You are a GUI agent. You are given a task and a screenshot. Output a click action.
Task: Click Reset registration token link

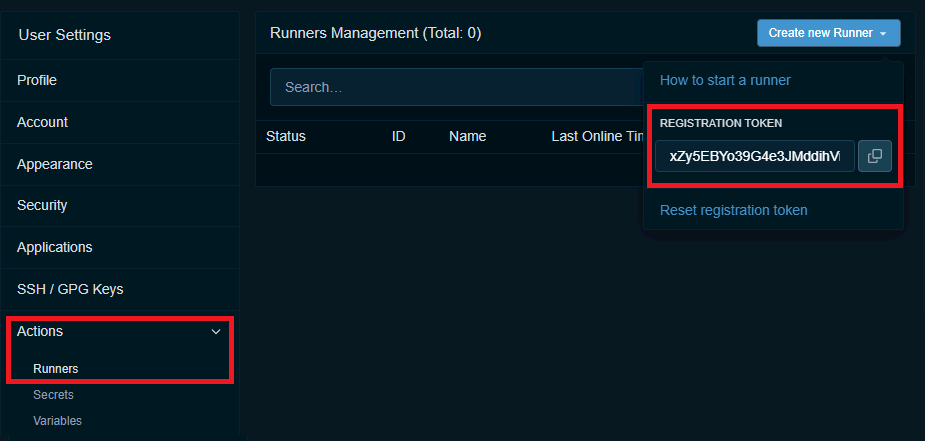pyautogui.click(x=733, y=210)
